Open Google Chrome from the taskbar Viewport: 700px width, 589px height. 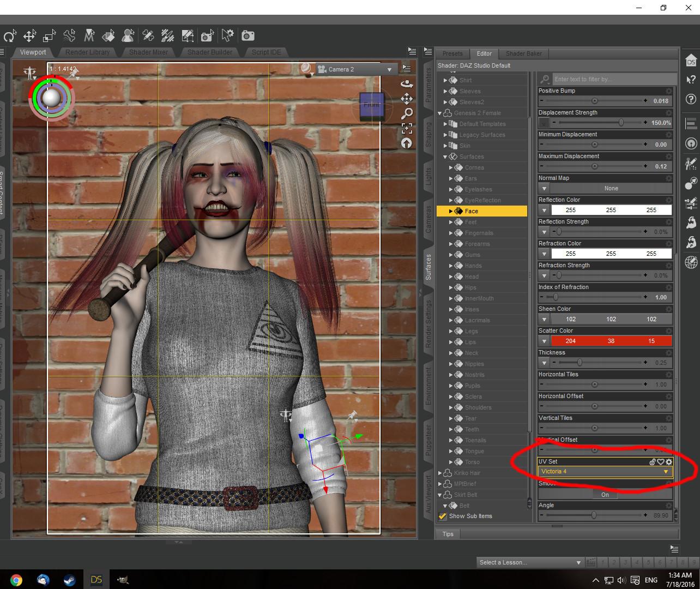click(16, 580)
